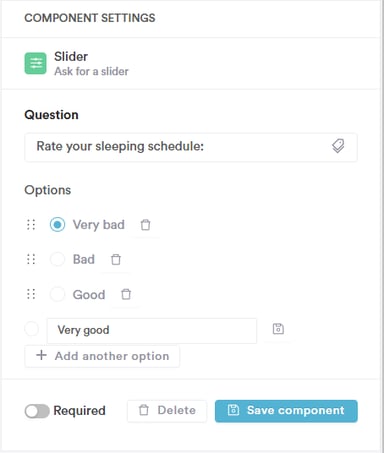The width and height of the screenshot is (384, 453).
Task: Click Save component button
Action: (x=286, y=411)
